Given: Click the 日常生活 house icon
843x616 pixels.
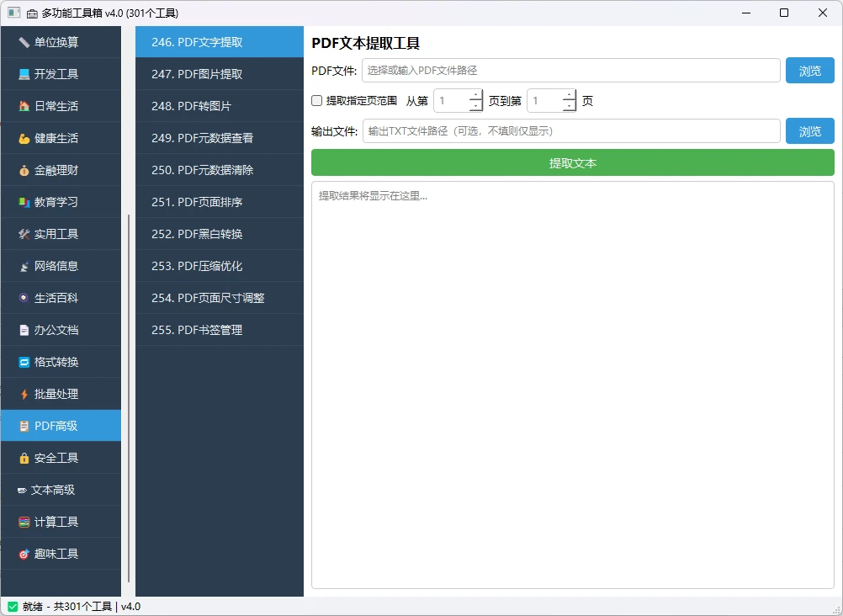Looking at the screenshot, I should tap(24, 106).
